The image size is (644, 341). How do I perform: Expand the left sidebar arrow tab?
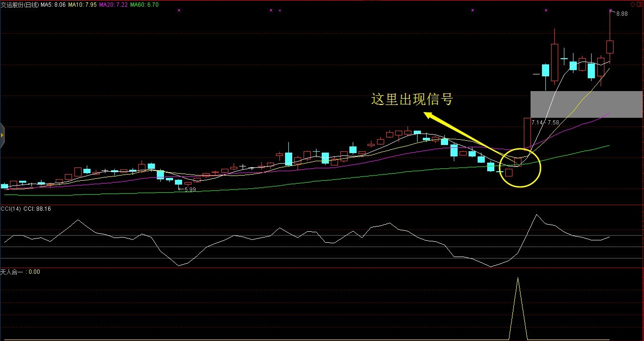tap(2, 135)
